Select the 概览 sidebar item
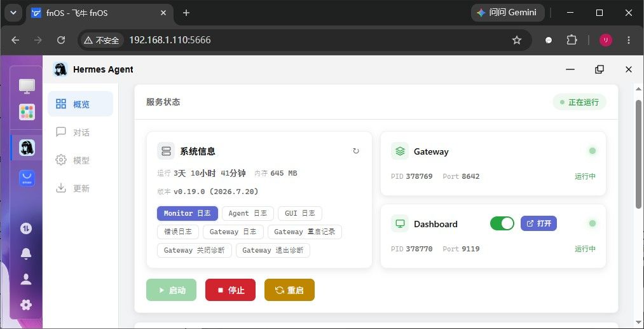Screen dimensions: 644x329 pyautogui.click(x=81, y=104)
